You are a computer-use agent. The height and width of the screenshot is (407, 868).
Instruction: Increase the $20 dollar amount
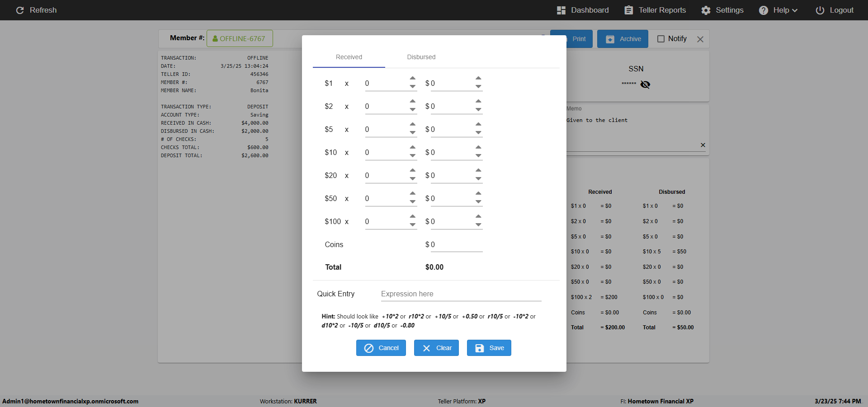point(478,170)
